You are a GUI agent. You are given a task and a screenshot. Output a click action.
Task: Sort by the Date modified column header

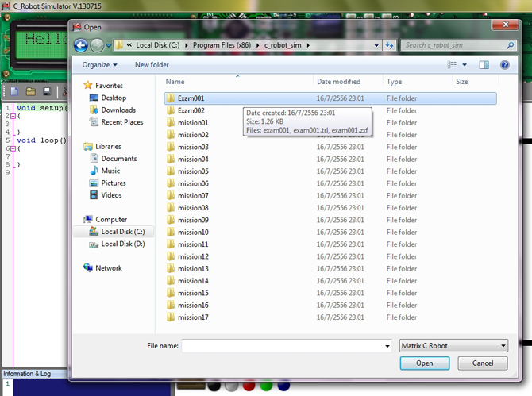(x=338, y=82)
